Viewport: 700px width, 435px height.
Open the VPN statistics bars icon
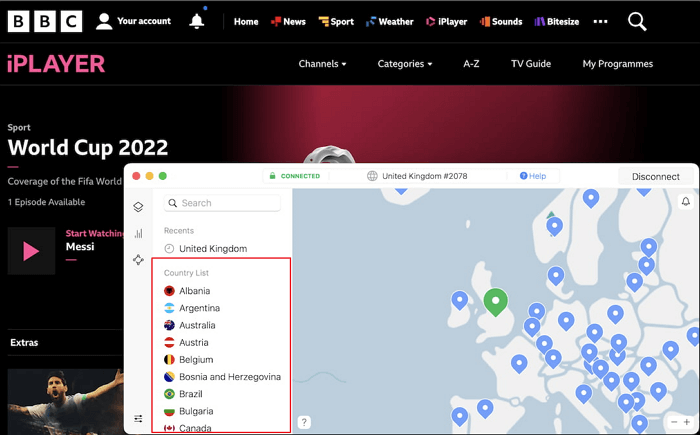click(138, 233)
